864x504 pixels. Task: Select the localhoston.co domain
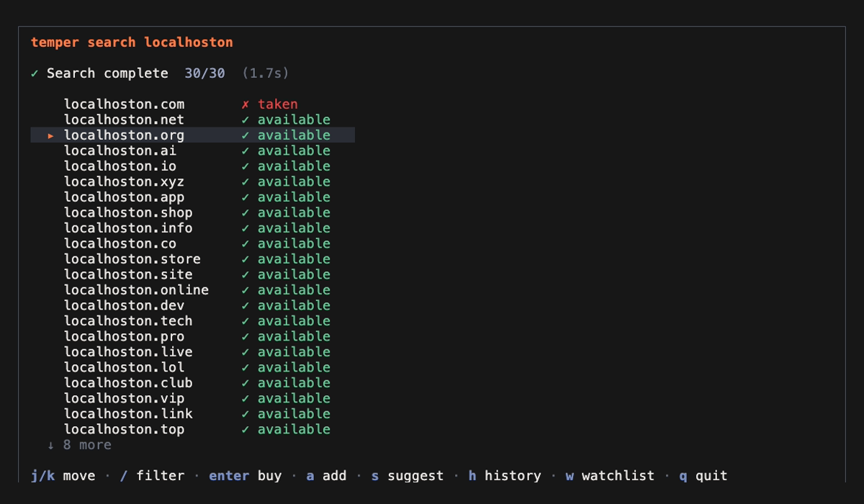point(120,243)
